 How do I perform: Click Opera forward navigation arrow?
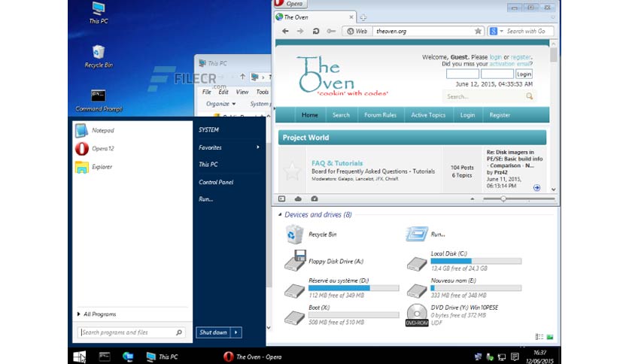300,31
